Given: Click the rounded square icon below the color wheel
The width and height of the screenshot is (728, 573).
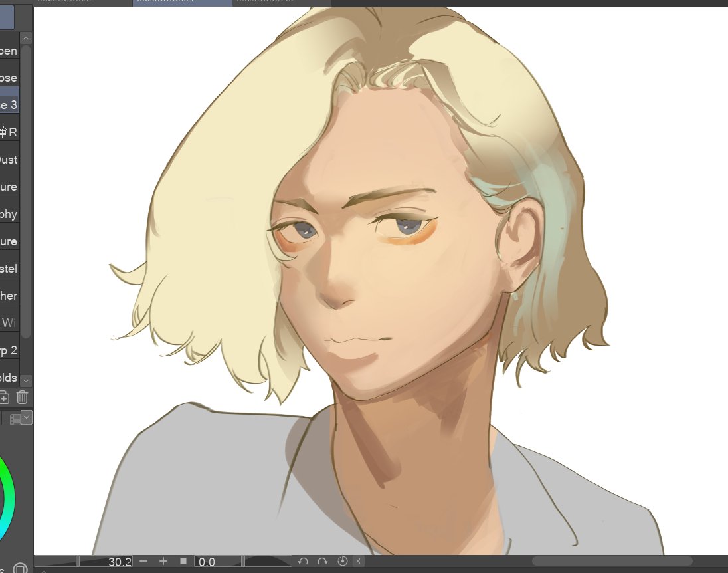Looking at the screenshot, I should [20, 568].
